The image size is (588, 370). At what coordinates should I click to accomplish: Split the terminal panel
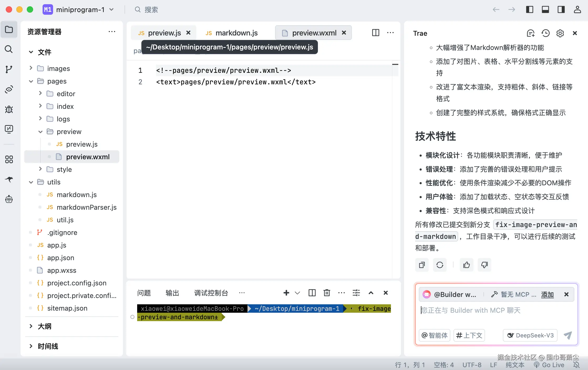(312, 292)
